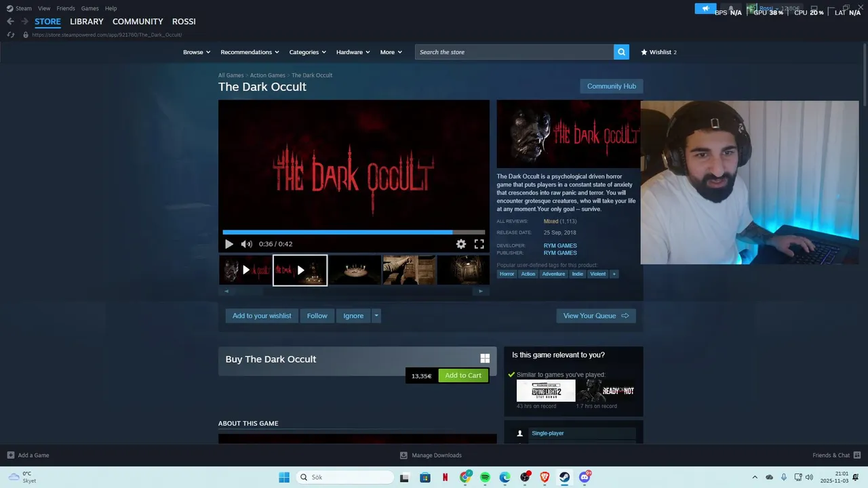
Task: Open Ready or Not similar game image
Action: click(x=606, y=390)
